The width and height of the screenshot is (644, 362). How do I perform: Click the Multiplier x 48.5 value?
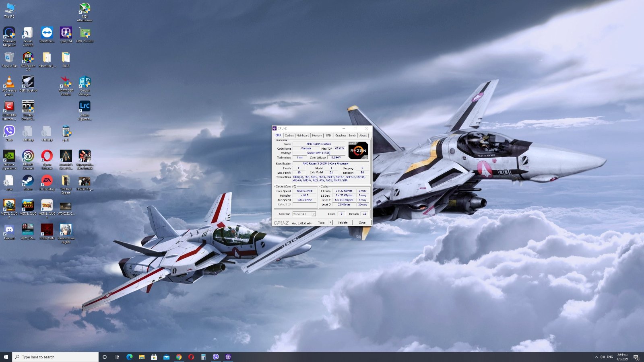[x=304, y=195]
